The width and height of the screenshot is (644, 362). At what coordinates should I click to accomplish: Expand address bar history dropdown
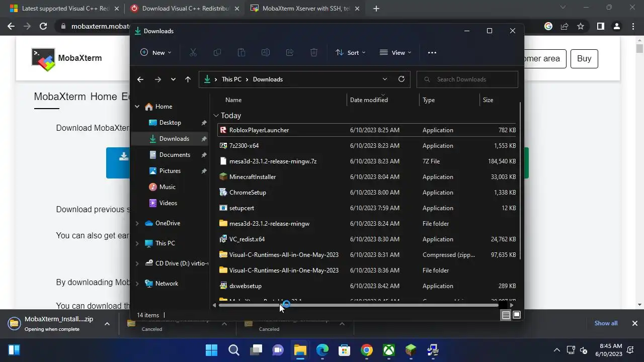pos(385,79)
